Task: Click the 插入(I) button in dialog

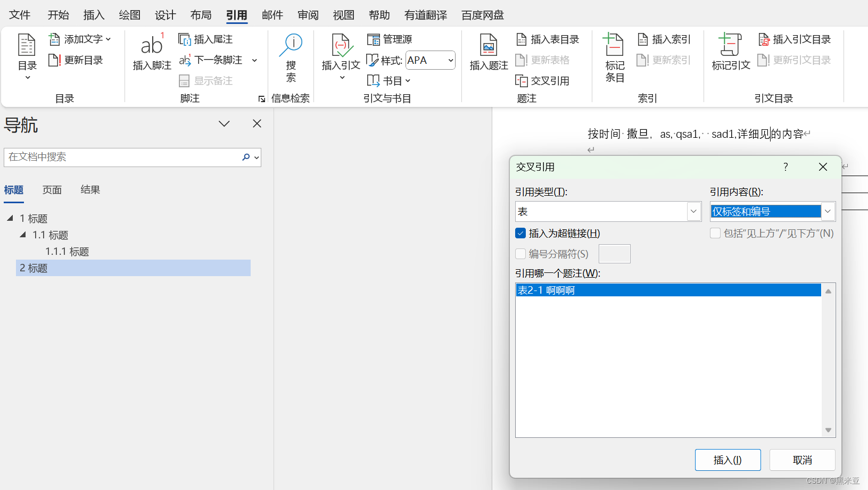Action: pos(728,460)
